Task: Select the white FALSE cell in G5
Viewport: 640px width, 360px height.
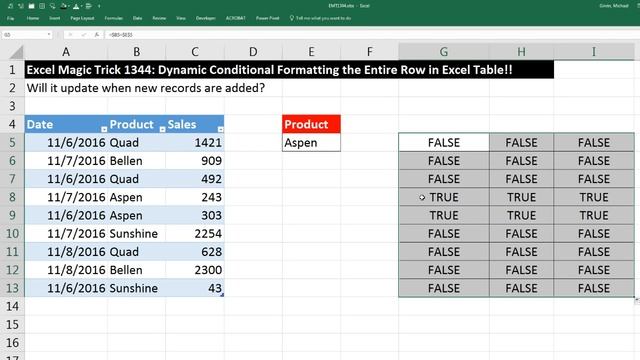Action: click(444, 142)
